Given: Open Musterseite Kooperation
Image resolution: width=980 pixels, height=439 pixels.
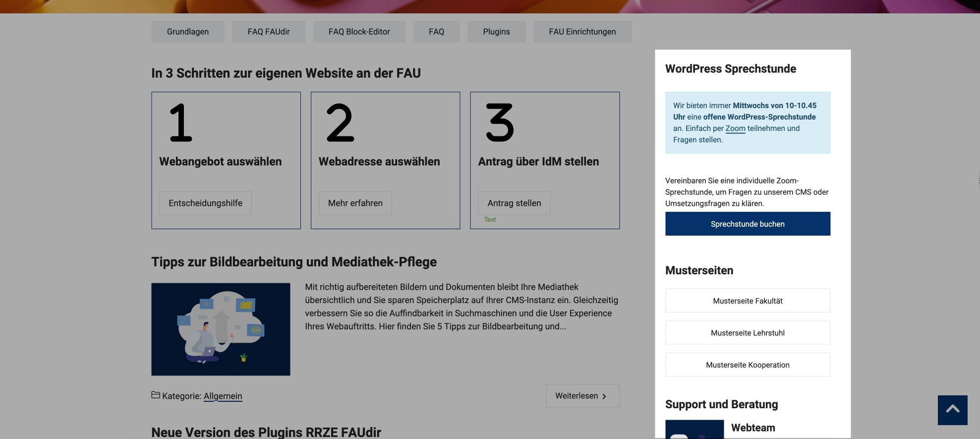Looking at the screenshot, I should pos(748,365).
